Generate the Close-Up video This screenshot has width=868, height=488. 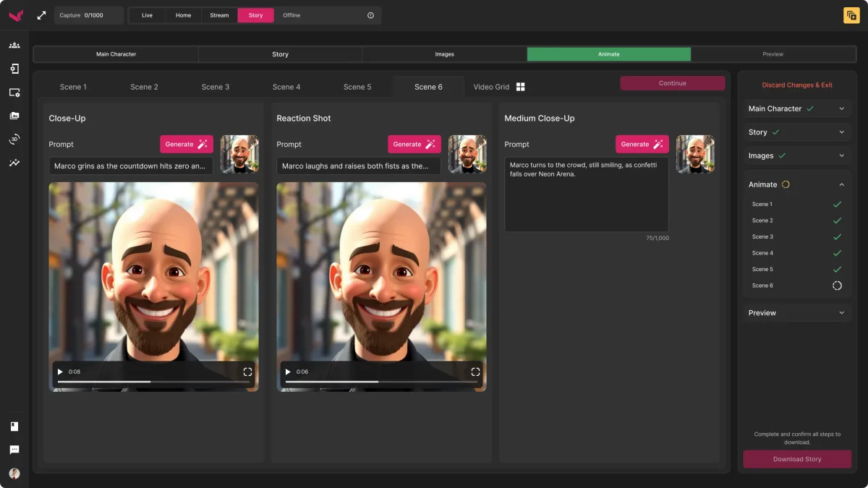pyautogui.click(x=187, y=144)
